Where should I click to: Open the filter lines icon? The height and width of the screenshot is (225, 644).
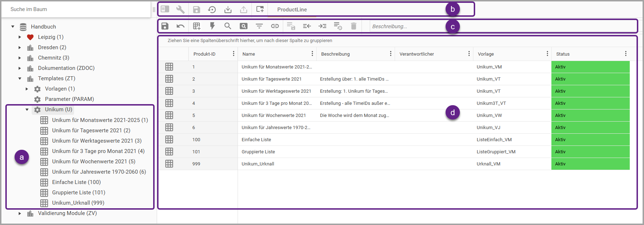pyautogui.click(x=259, y=26)
